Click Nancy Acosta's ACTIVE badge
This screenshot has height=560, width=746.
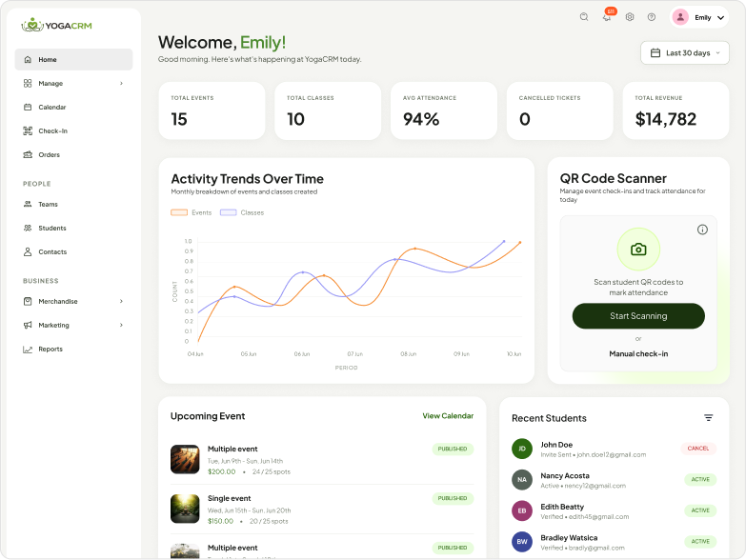[700, 480]
